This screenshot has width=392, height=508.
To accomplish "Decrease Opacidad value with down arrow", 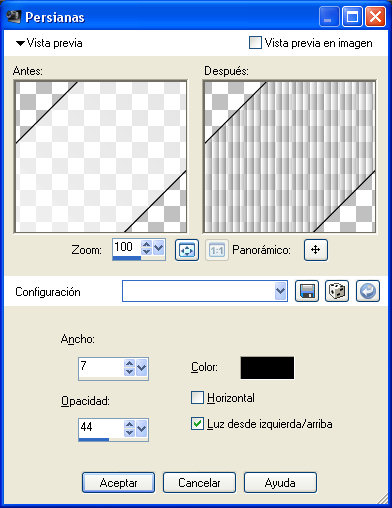I will [x=129, y=432].
